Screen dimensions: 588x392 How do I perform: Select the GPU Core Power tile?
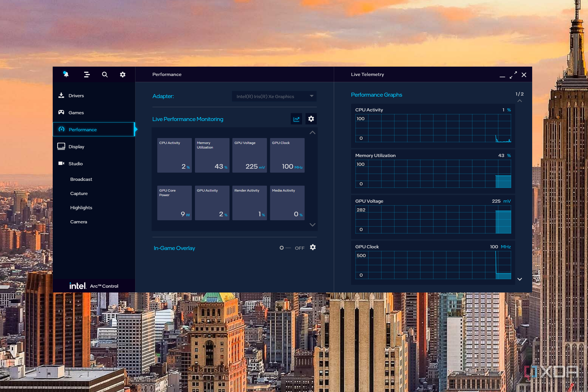click(175, 203)
